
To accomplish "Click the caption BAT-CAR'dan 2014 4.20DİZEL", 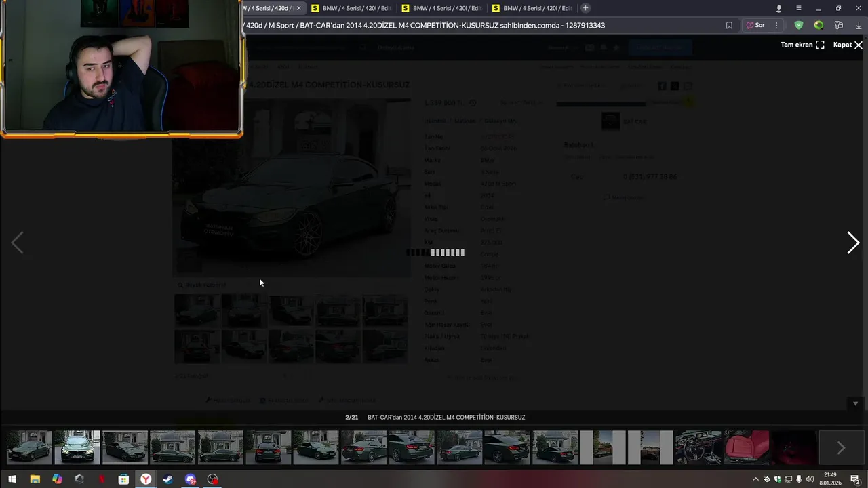I will (446, 418).
